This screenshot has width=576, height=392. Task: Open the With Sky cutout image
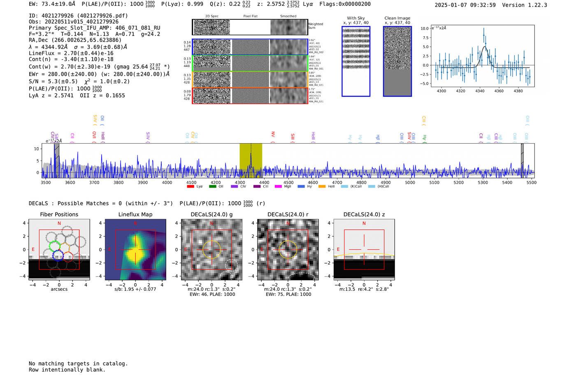coord(356,61)
